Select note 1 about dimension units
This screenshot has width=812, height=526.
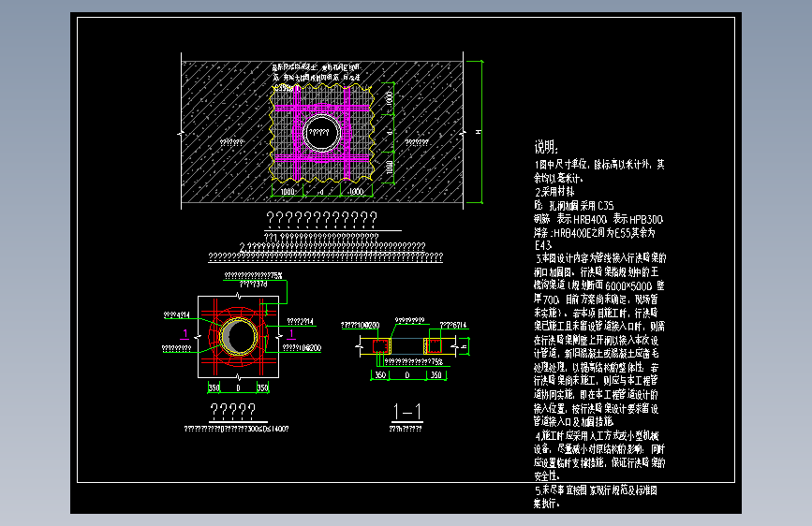click(x=599, y=171)
